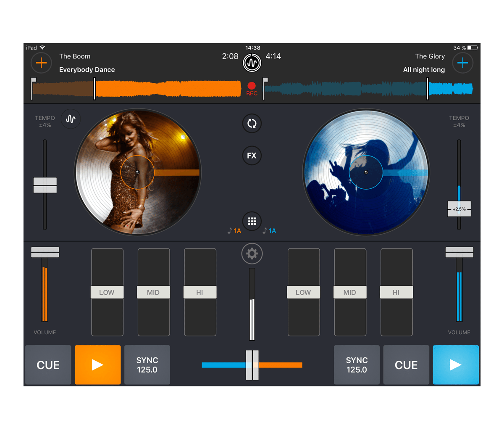The width and height of the screenshot is (504, 428).
Task: Tap the blue vinyl turntable on right deck
Action: [366, 172]
